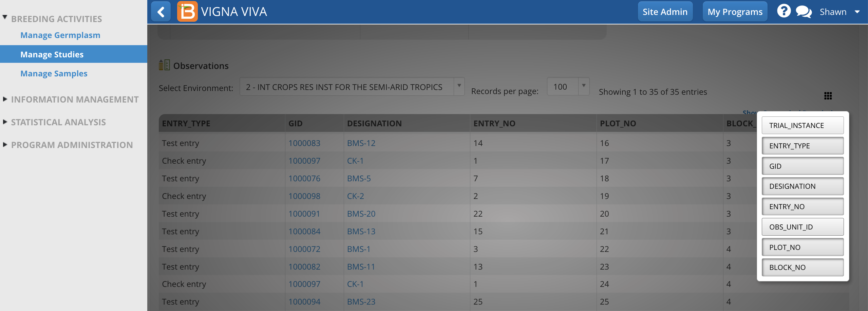
Task: Open the help question mark icon
Action: click(x=784, y=12)
